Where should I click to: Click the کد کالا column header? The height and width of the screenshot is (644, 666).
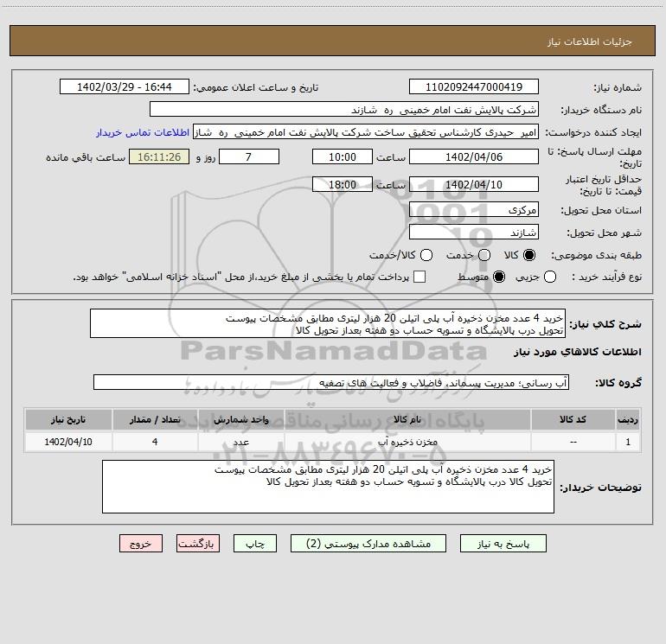(x=573, y=419)
